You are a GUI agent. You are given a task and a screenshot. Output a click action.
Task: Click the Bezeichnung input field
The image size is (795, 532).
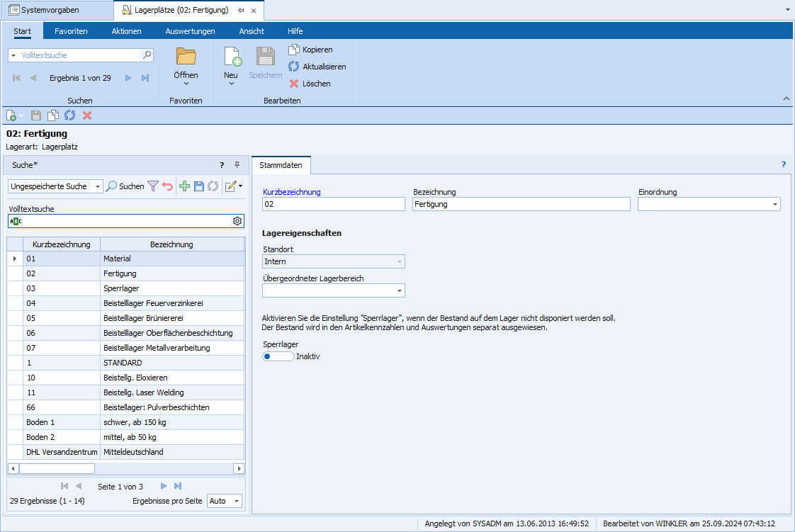pos(521,204)
